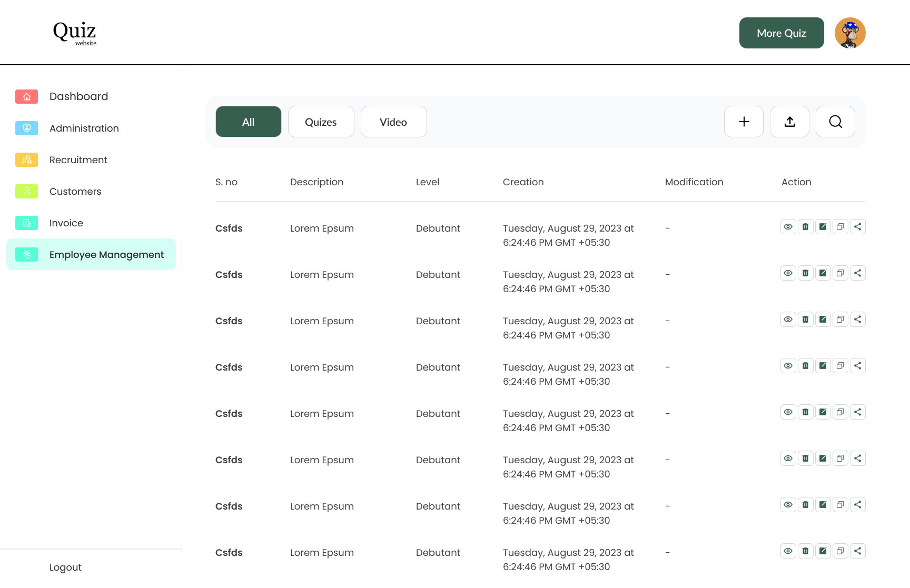Click the Logout link
The width and height of the screenshot is (910, 588).
(65, 567)
